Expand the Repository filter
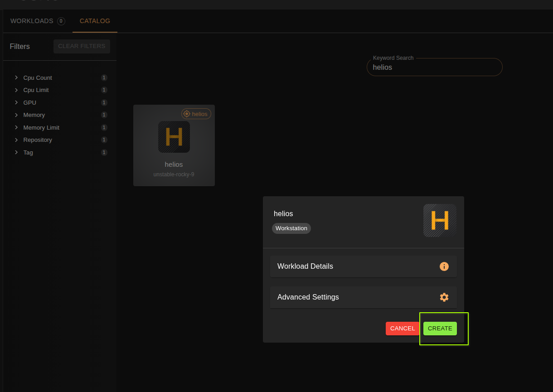 (17, 140)
